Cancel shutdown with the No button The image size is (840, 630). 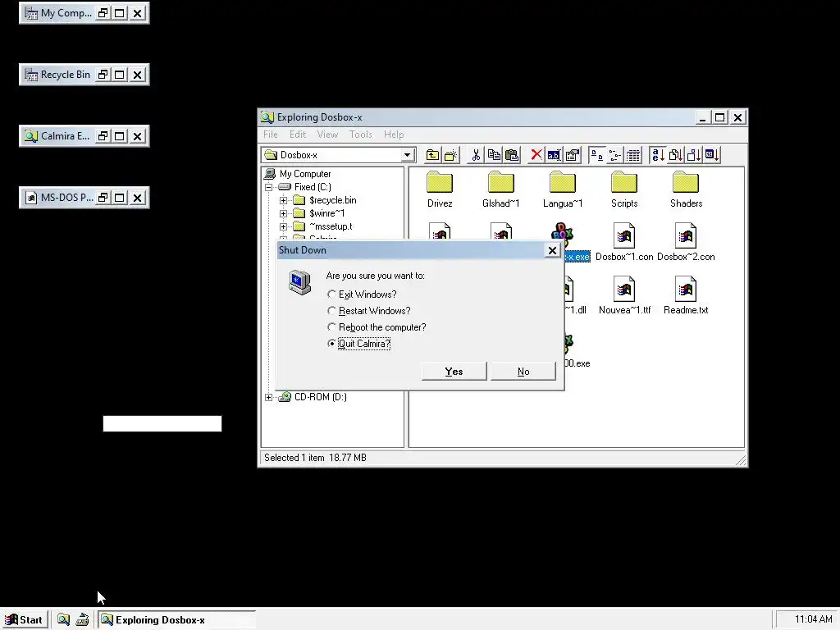(523, 372)
